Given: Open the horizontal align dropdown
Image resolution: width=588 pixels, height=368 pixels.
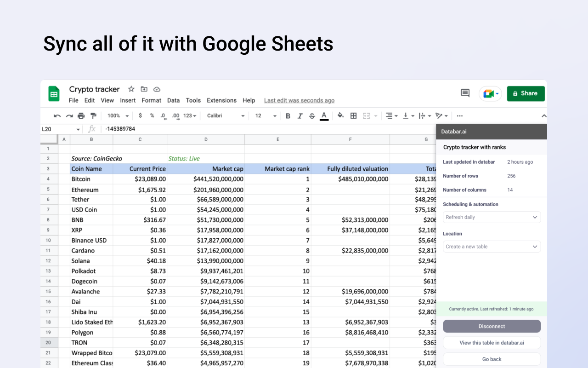Looking at the screenshot, I should 391,116.
